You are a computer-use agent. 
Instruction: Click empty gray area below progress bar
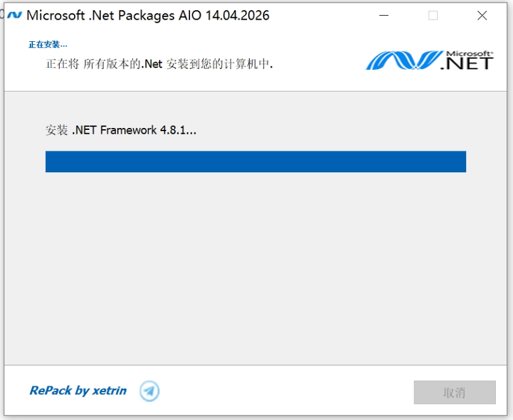pyautogui.click(x=255, y=266)
